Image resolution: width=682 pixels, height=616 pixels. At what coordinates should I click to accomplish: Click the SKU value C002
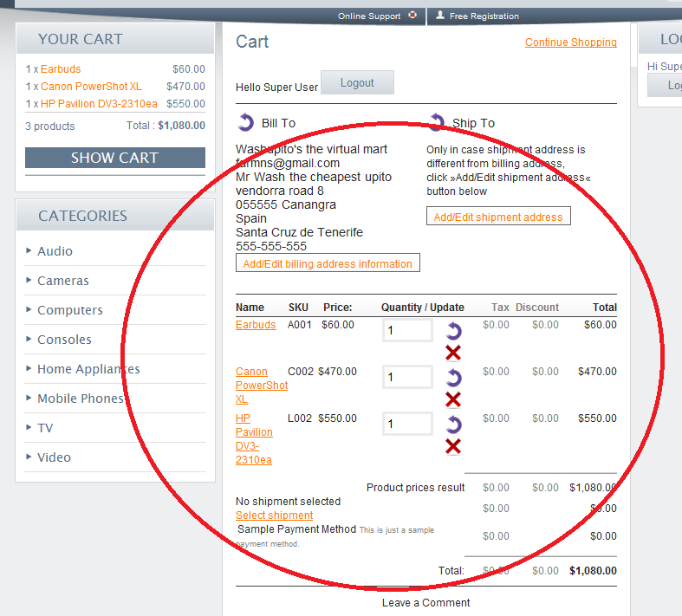(x=301, y=372)
